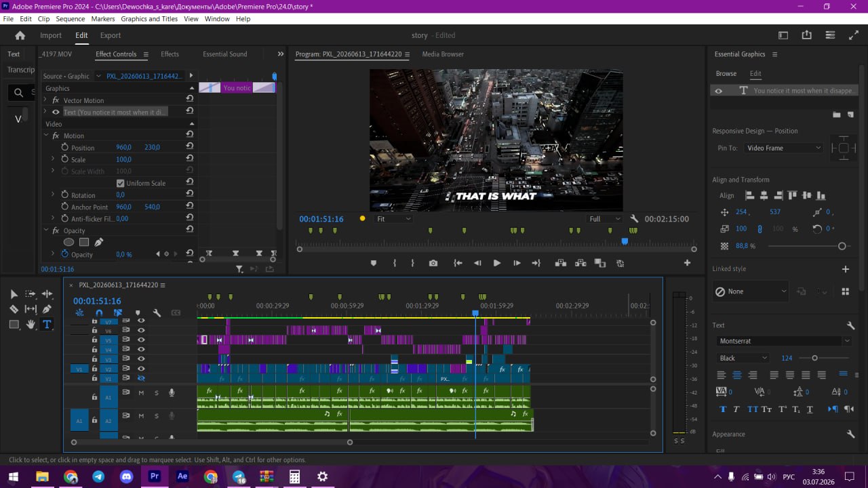Select the Slip tool

point(31,309)
